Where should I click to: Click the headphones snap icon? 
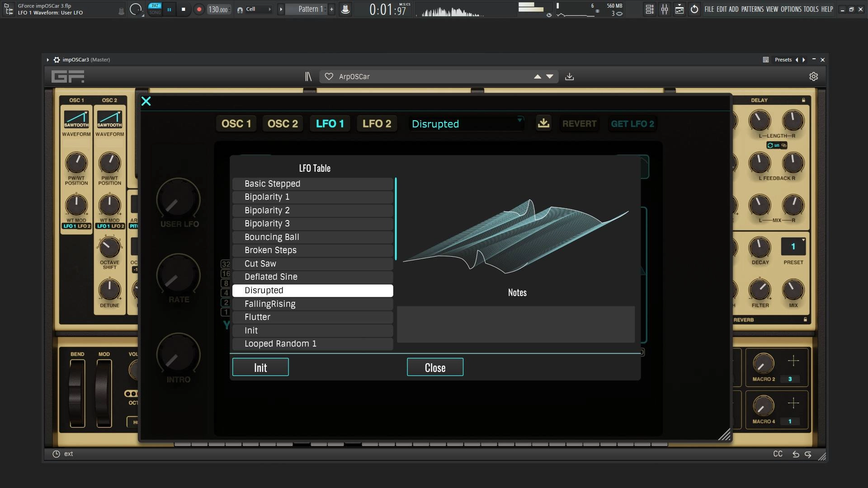(x=240, y=9)
